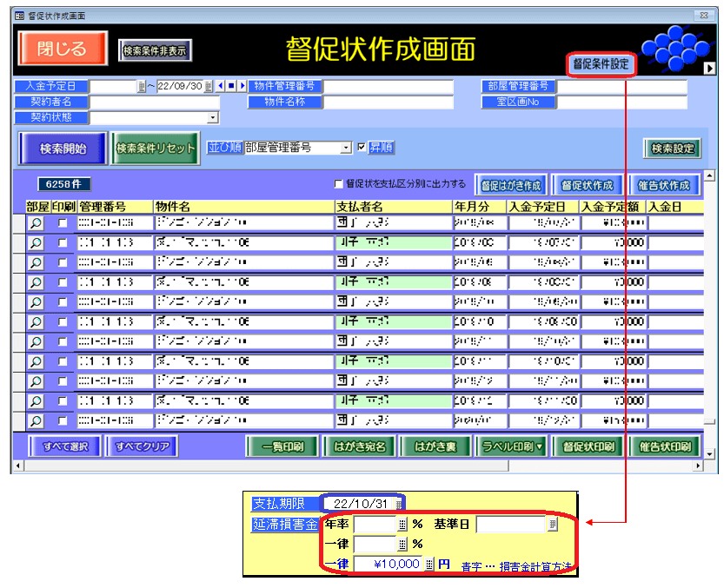Click the magnifier icon in the first row
The width and height of the screenshot is (724, 588).
(x=36, y=222)
